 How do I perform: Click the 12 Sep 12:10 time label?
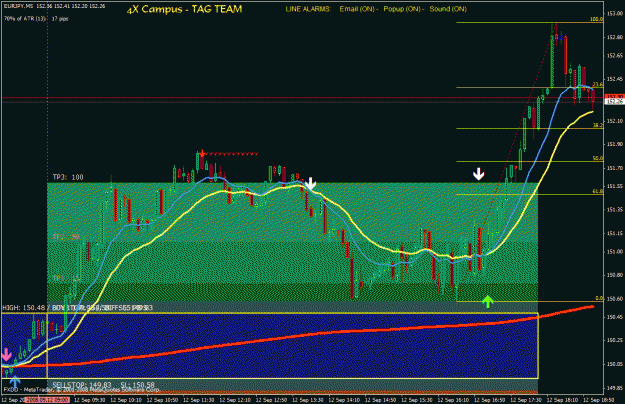coord(235,400)
